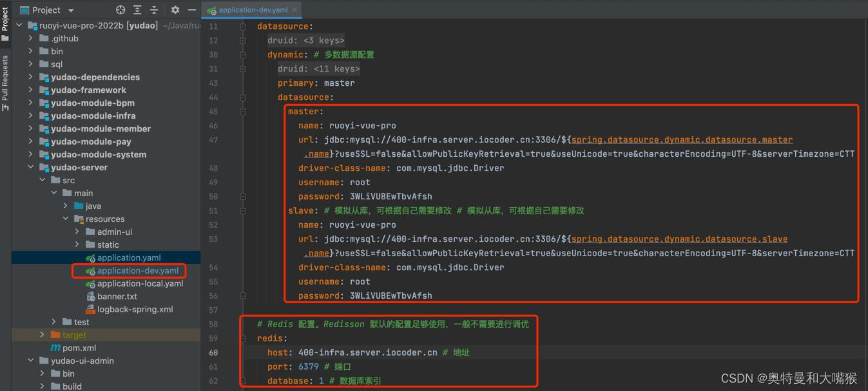Collapse the fold marker at line 45
868x391 pixels.
pyautogui.click(x=242, y=111)
